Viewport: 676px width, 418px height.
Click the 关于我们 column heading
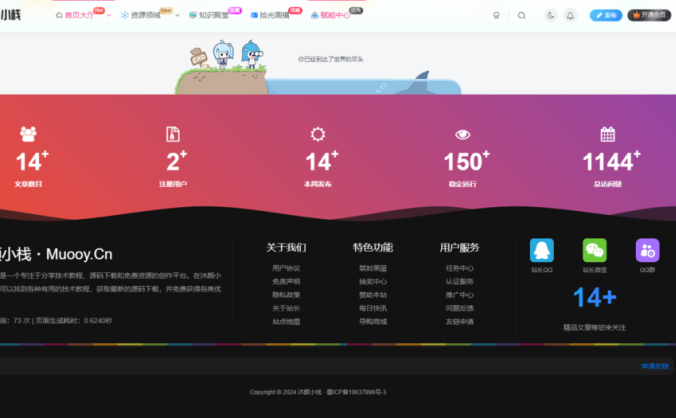(x=286, y=247)
